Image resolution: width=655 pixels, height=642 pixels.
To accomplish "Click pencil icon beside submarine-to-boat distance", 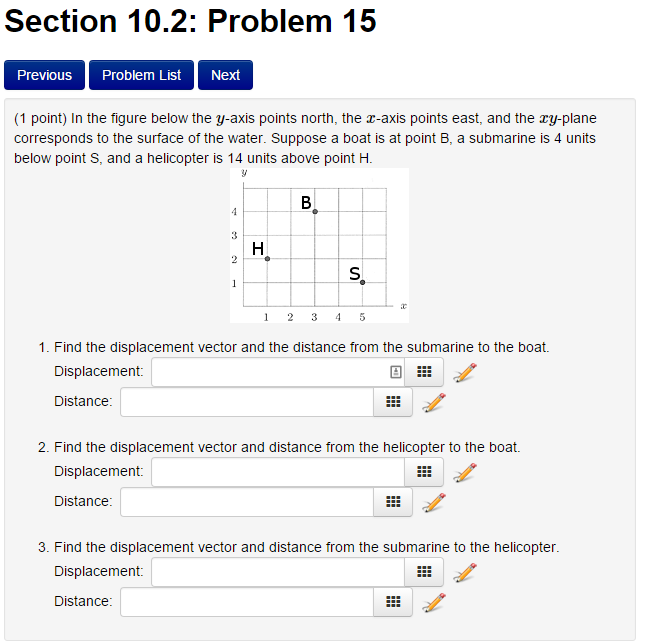I will pos(433,402).
